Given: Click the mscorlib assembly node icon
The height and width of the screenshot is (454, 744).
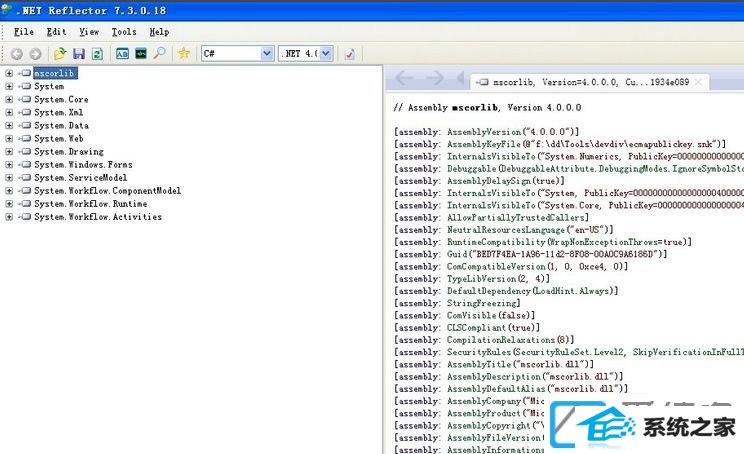Looking at the screenshot, I should pyautogui.click(x=25, y=73).
